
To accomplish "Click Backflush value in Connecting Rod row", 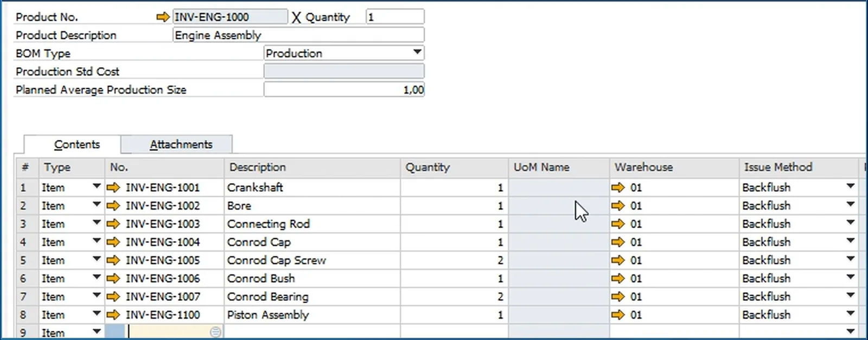I will point(766,224).
